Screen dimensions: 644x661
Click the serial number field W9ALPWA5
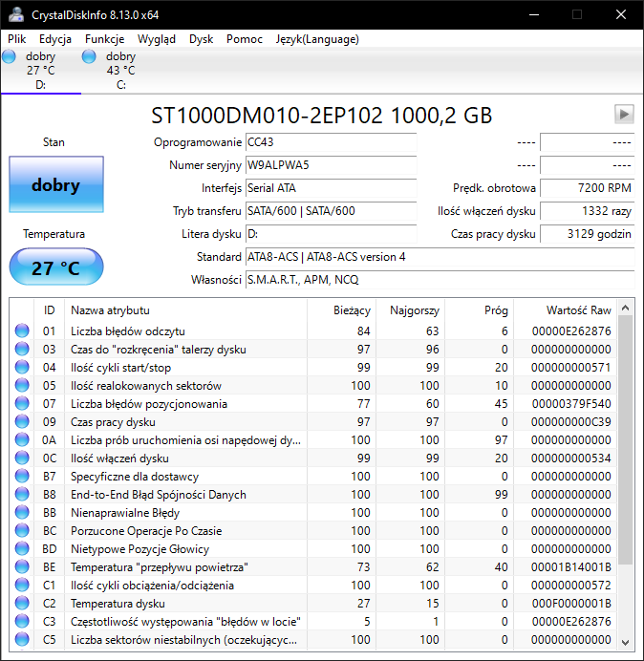331,165
